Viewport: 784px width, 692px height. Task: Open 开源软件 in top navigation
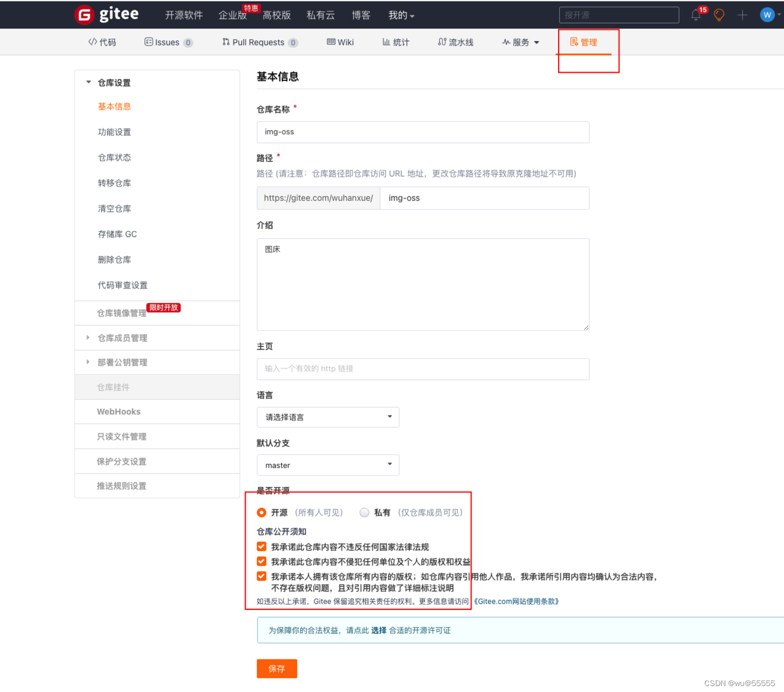coord(184,15)
